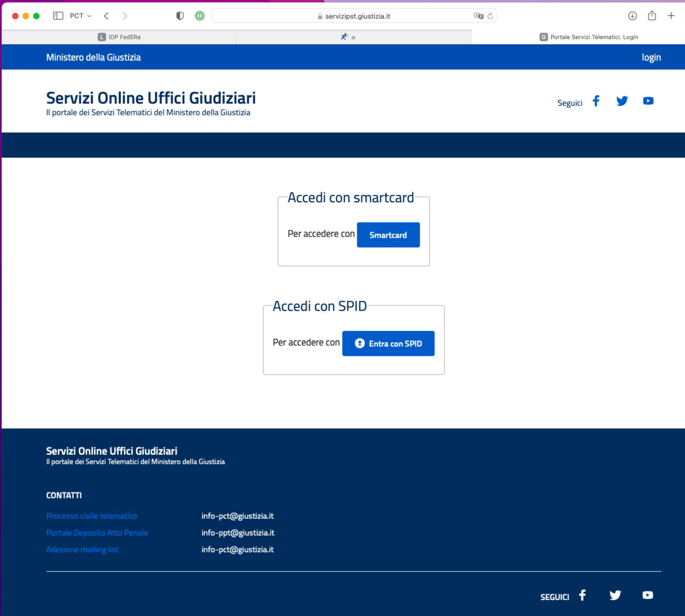Open the PCT tab group dropdown
The height and width of the screenshot is (616, 685).
point(81,16)
